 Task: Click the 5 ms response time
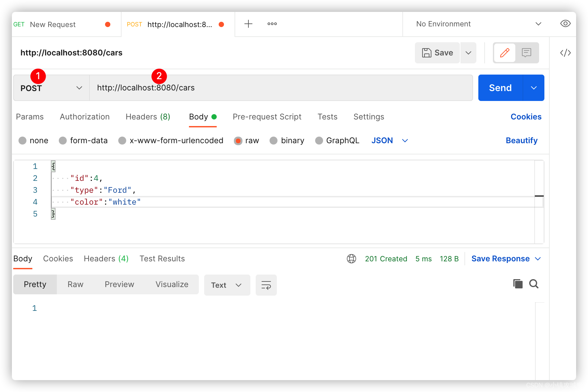coord(423,259)
